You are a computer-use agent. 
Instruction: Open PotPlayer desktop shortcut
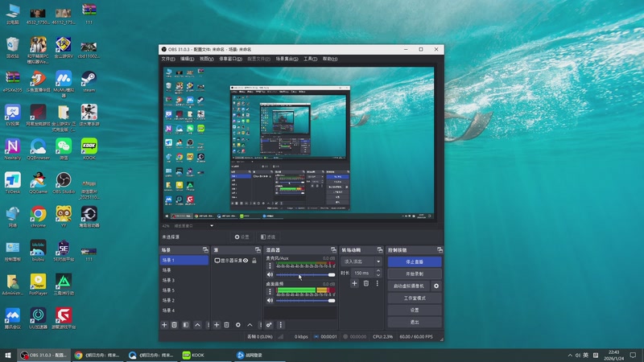point(38,285)
